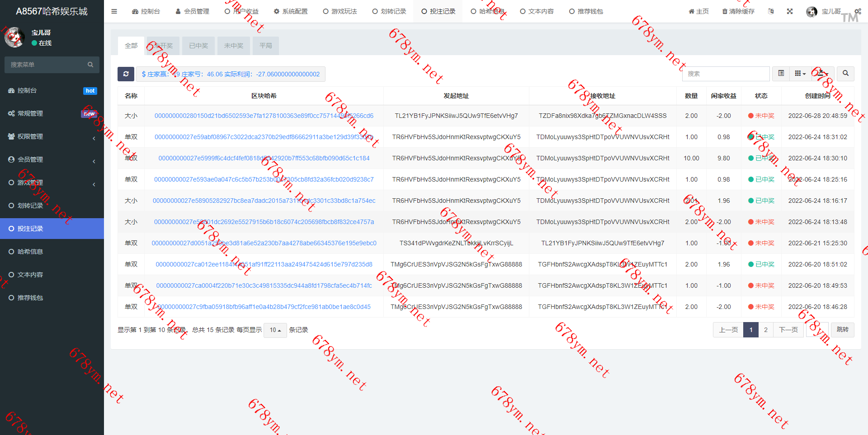Screen dimensions: 868x435
Task: Click the 清除缓存 trash icon
Action: (x=725, y=11)
